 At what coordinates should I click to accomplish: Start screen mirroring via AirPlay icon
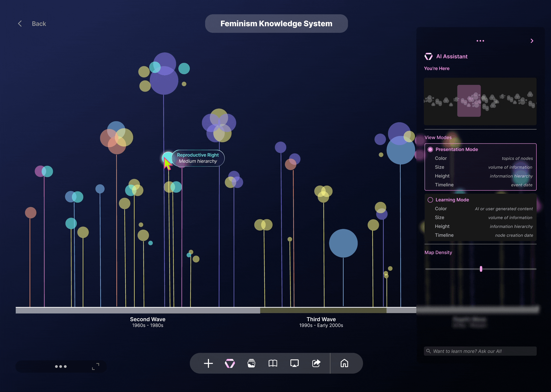pyautogui.click(x=294, y=363)
